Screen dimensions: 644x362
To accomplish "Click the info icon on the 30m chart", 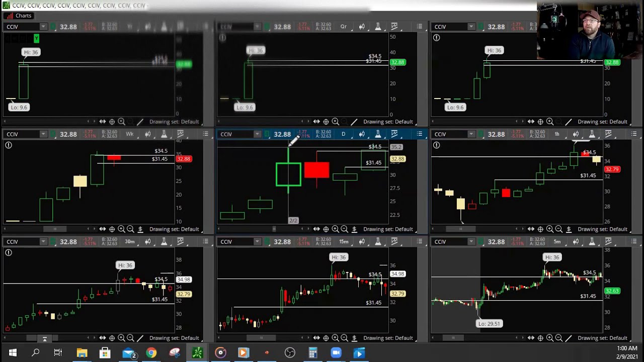I will (9, 253).
